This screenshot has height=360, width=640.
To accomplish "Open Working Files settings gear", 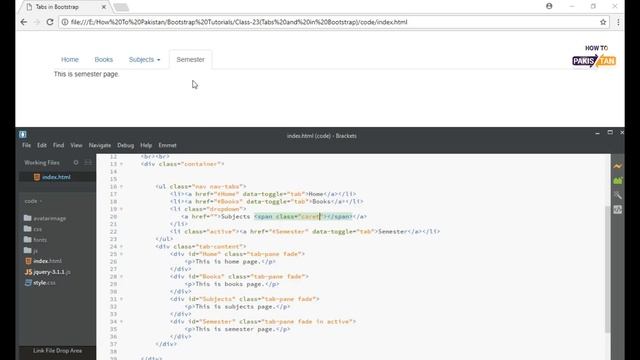I will (76, 162).
